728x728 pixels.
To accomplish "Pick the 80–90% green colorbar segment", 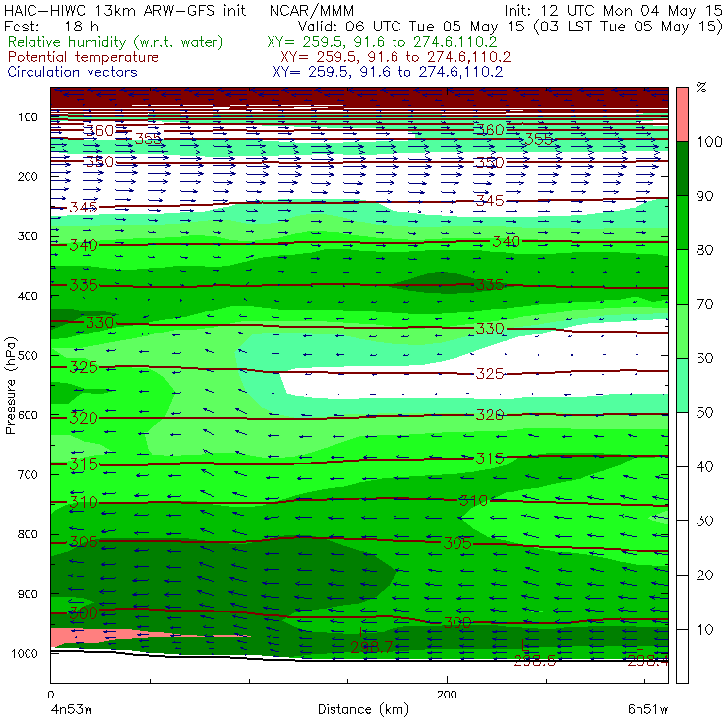I will click(682, 222).
